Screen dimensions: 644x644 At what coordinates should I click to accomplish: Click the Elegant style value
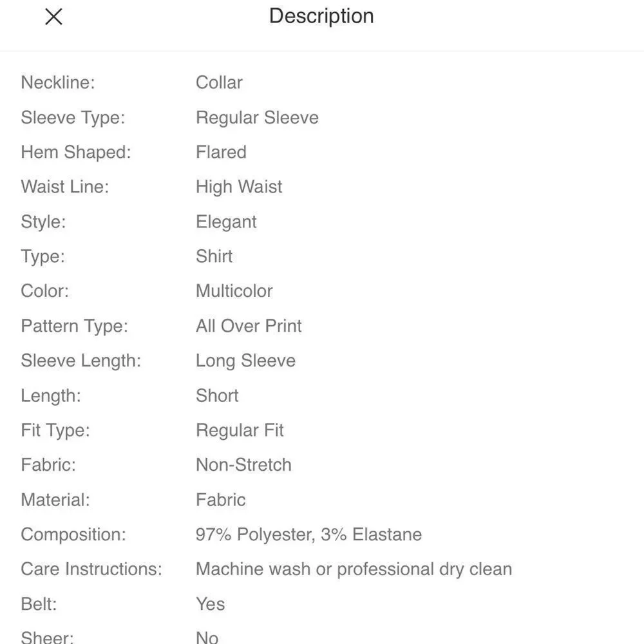click(x=226, y=222)
